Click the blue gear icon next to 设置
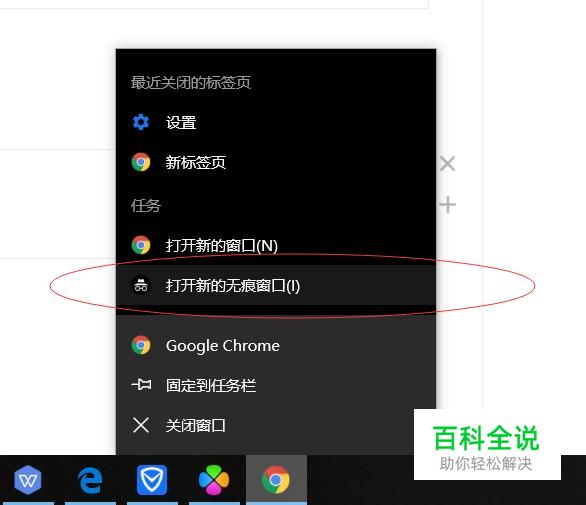The height and width of the screenshot is (505, 586). pos(141,122)
